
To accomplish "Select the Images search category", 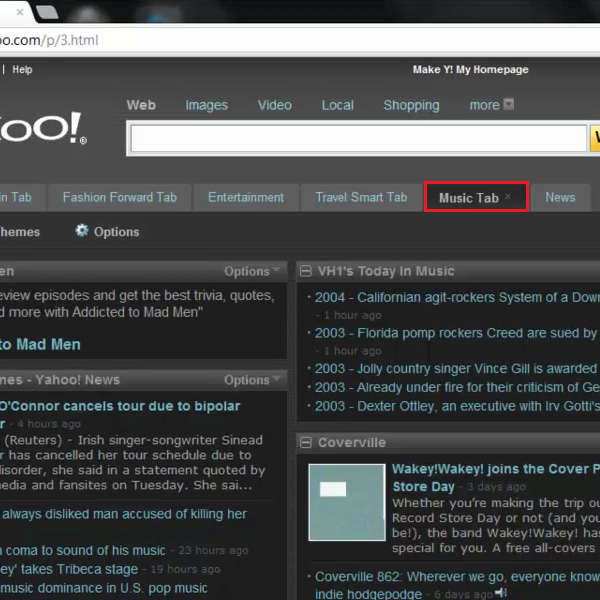I will point(207,105).
